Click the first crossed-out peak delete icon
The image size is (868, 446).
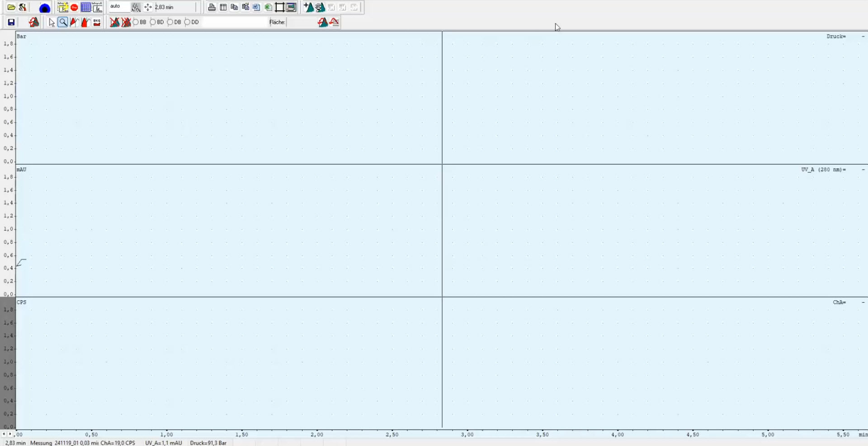tap(114, 22)
